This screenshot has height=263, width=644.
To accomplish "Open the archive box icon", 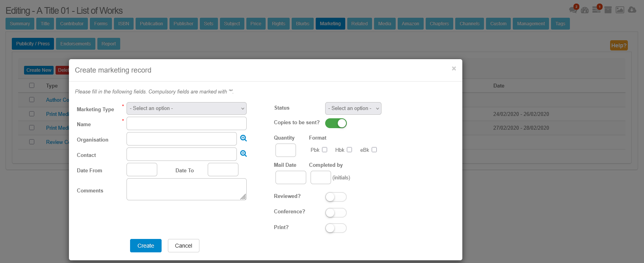I will click(x=608, y=10).
